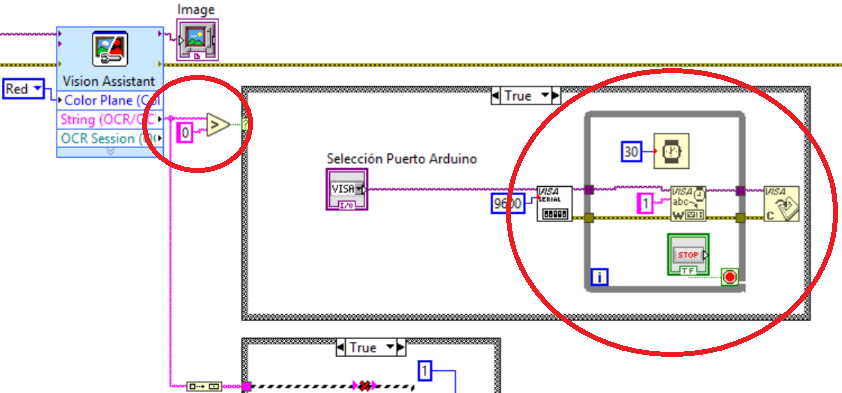842x393 pixels.
Task: Expand the Vision Assistant terminals chevron
Action: [x=110, y=152]
